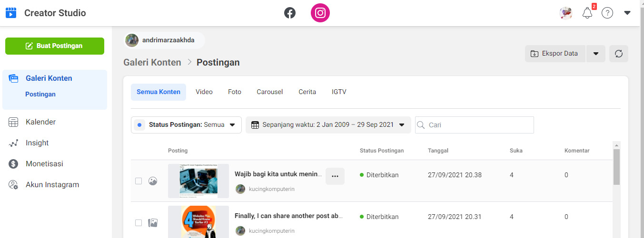Click kucingkomputerin under 'Wajib bagi kita' post
The width and height of the screenshot is (644, 238).
272,189
